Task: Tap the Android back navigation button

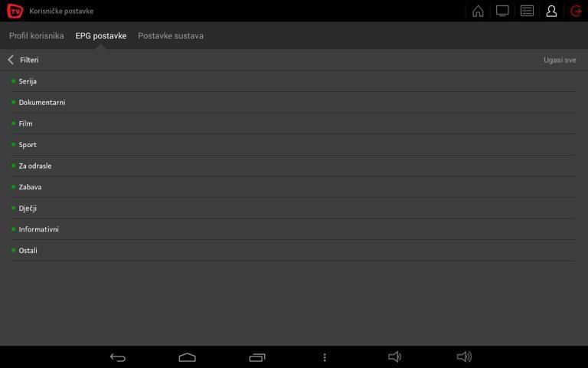Action: [x=118, y=357]
